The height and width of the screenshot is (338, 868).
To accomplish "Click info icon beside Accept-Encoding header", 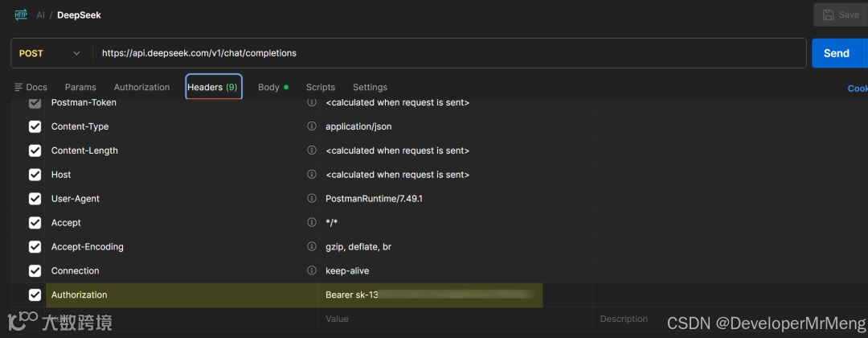I will click(x=312, y=247).
